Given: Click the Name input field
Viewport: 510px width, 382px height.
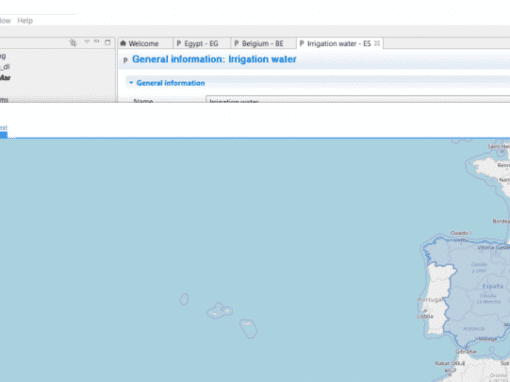Looking at the screenshot, I should (x=358, y=99).
